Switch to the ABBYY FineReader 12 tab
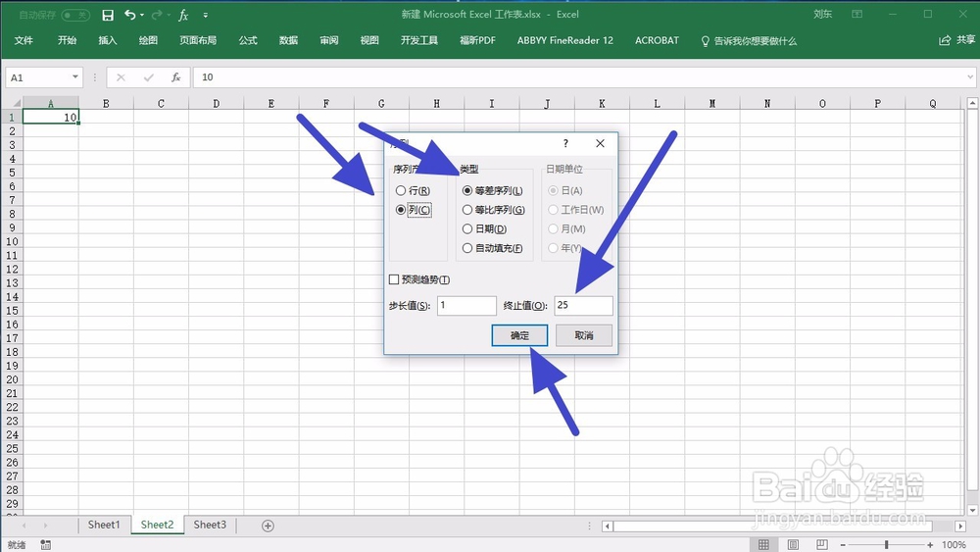 point(565,40)
